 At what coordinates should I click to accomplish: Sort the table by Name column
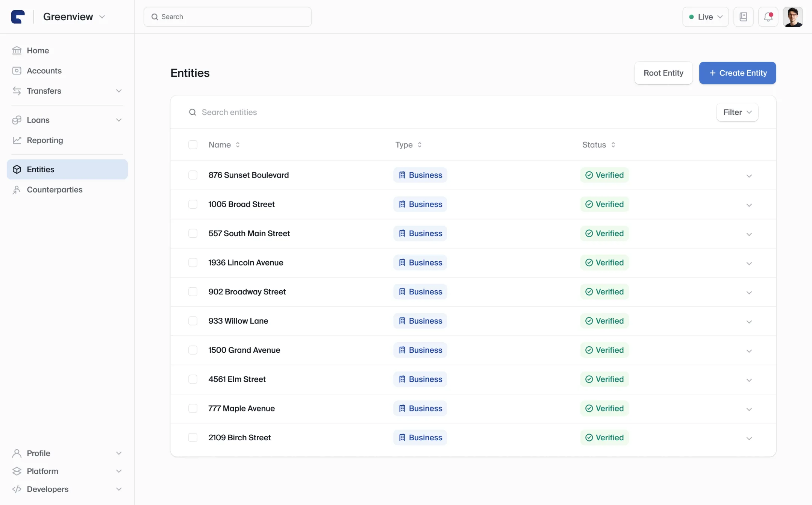[x=224, y=145]
